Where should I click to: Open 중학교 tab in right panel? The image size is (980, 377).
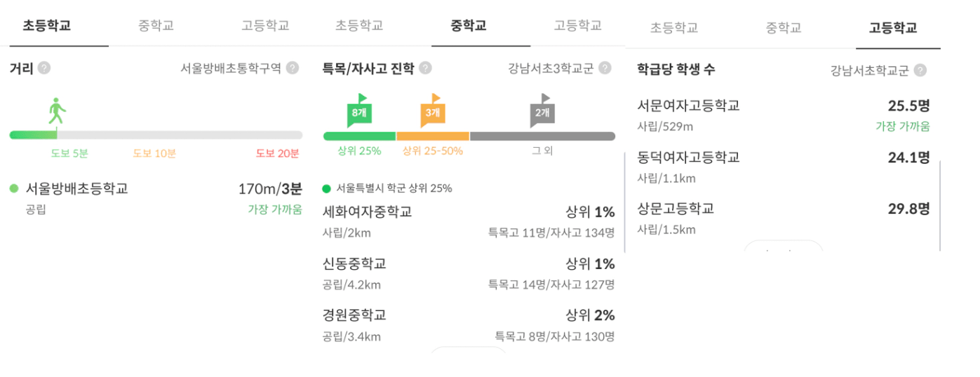click(x=784, y=28)
